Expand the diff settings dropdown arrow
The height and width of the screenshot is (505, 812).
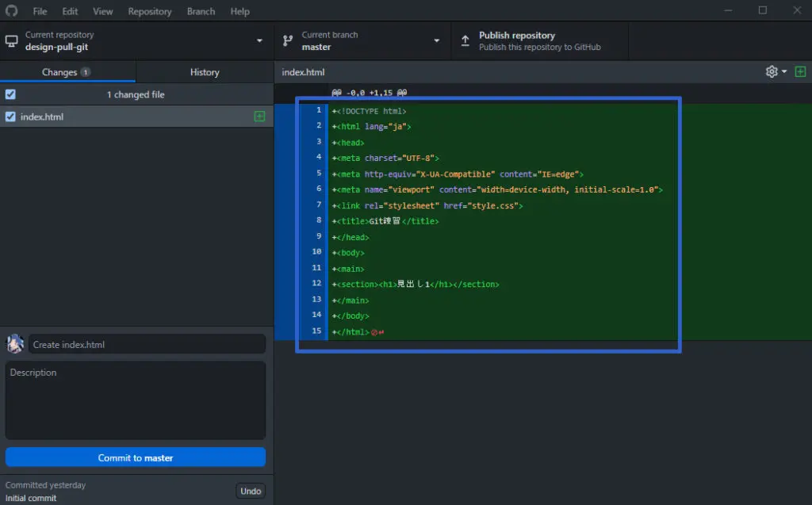783,71
